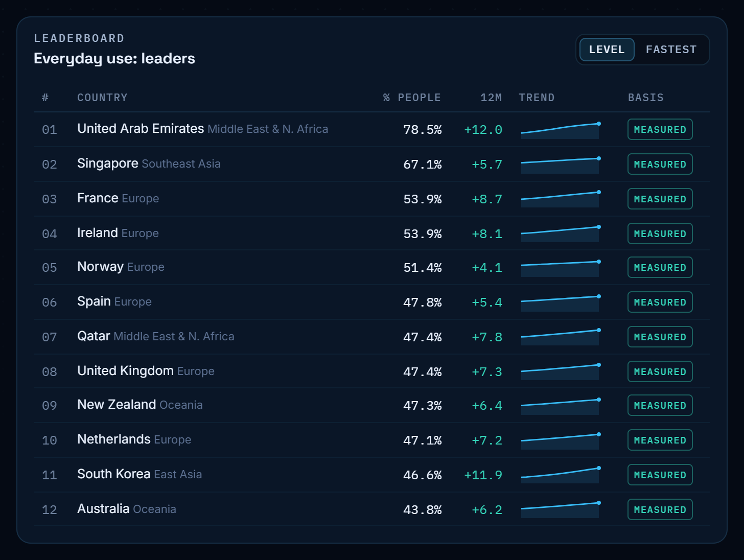The width and height of the screenshot is (744, 560).
Task: Select the Australia country name
Action: click(x=103, y=509)
